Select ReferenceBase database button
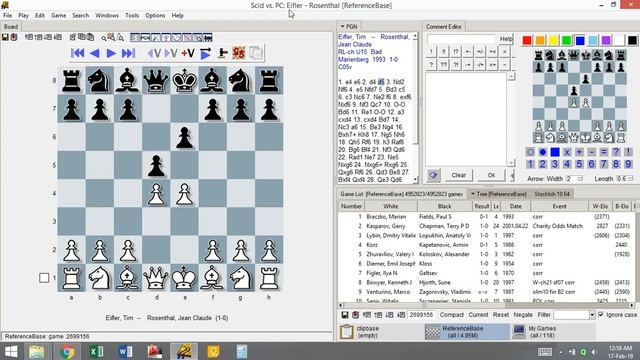The image size is (640, 360). click(x=467, y=331)
